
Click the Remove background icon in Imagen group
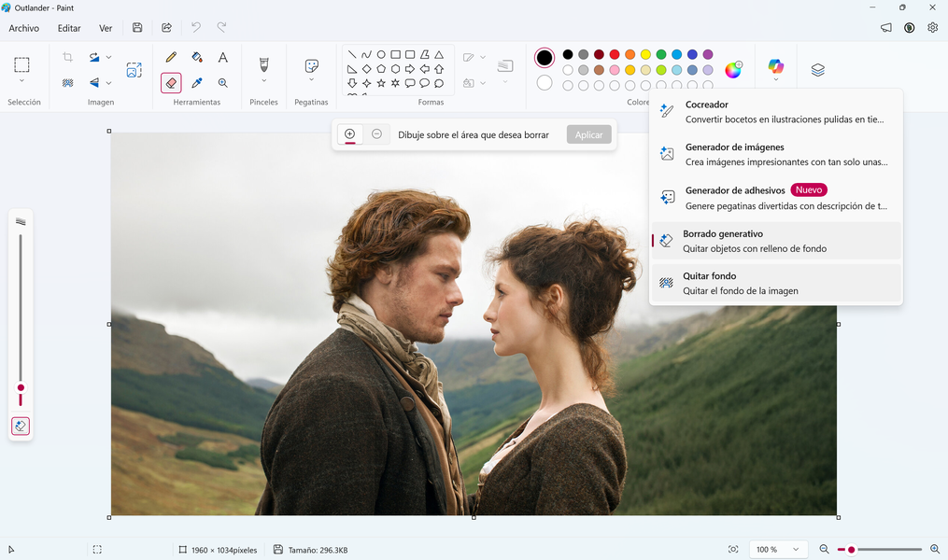67,83
